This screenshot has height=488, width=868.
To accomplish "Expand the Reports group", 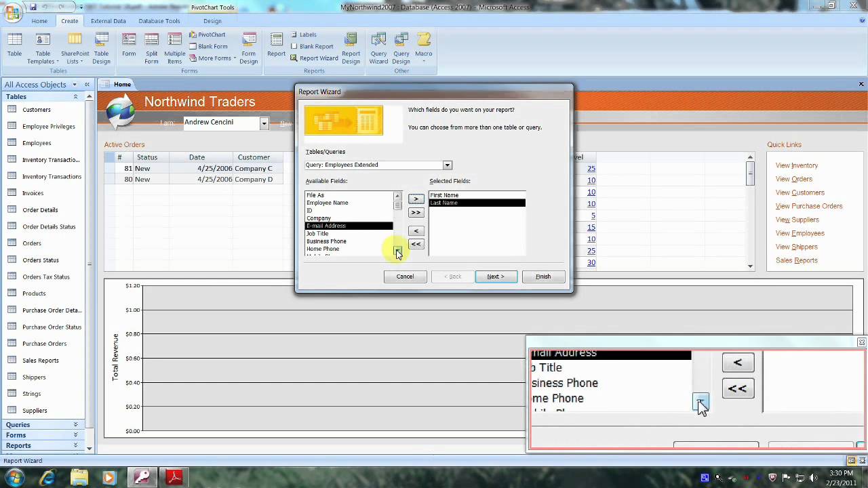I will [x=75, y=445].
